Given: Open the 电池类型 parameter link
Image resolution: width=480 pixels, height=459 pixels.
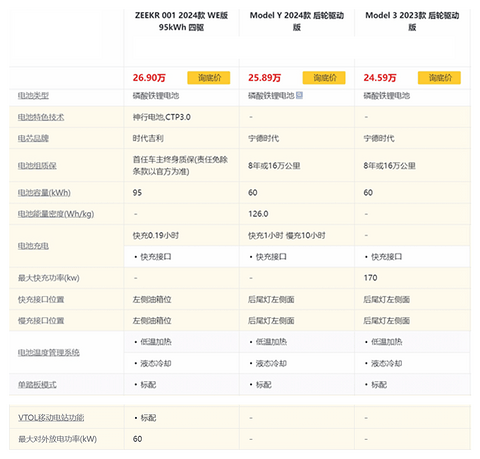Looking at the screenshot, I should point(33,96).
